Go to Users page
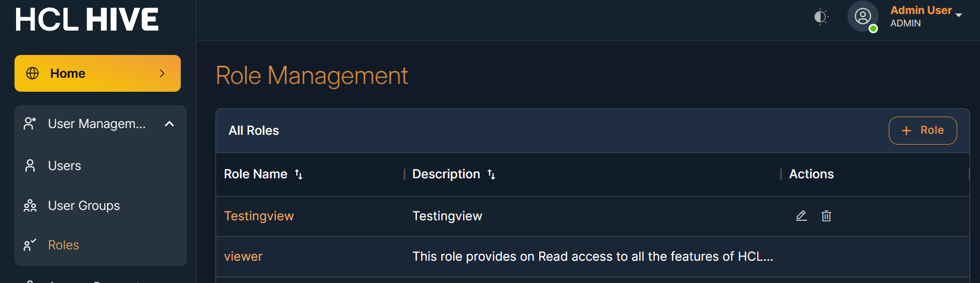980x283 pixels. [x=64, y=166]
